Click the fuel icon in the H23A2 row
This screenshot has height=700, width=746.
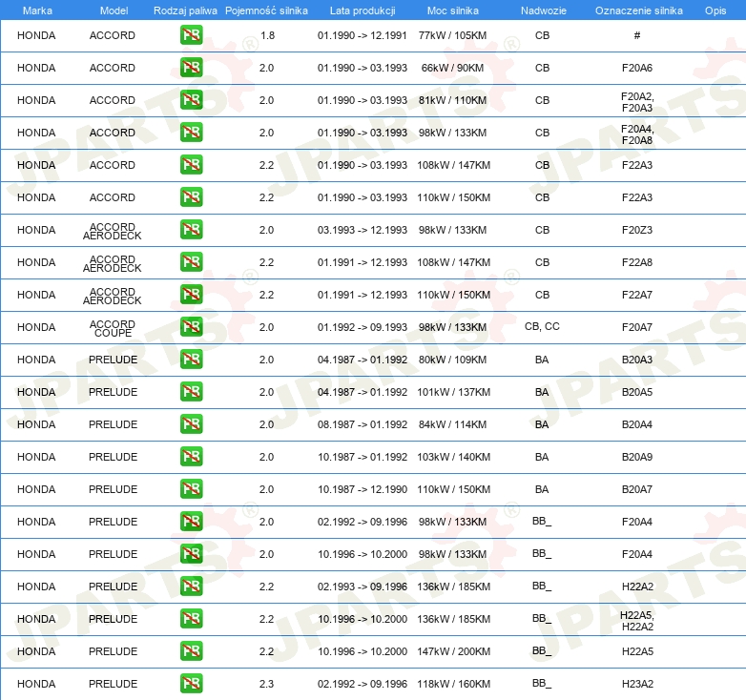click(x=191, y=684)
